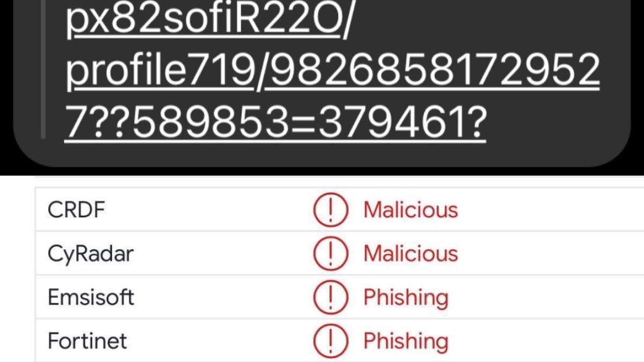Viewport: 644px width, 362px height.
Task: Click the CyRadar row's red alert icon
Action: (331, 254)
